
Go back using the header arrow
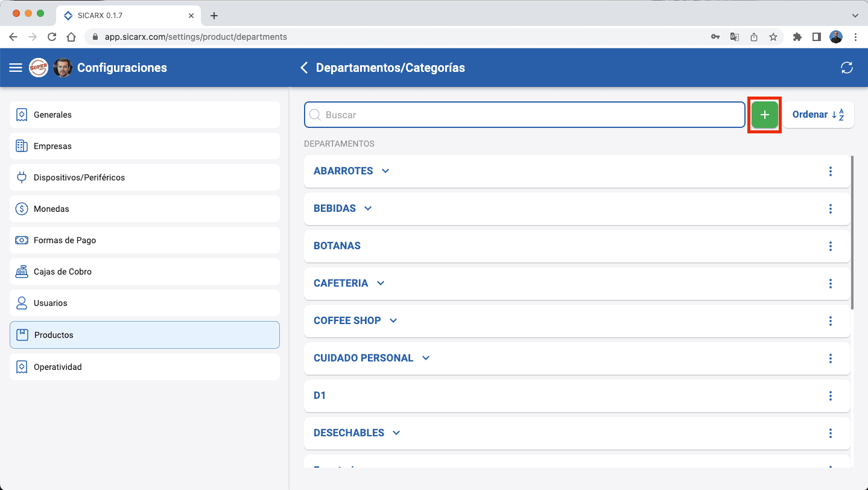pyautogui.click(x=304, y=68)
